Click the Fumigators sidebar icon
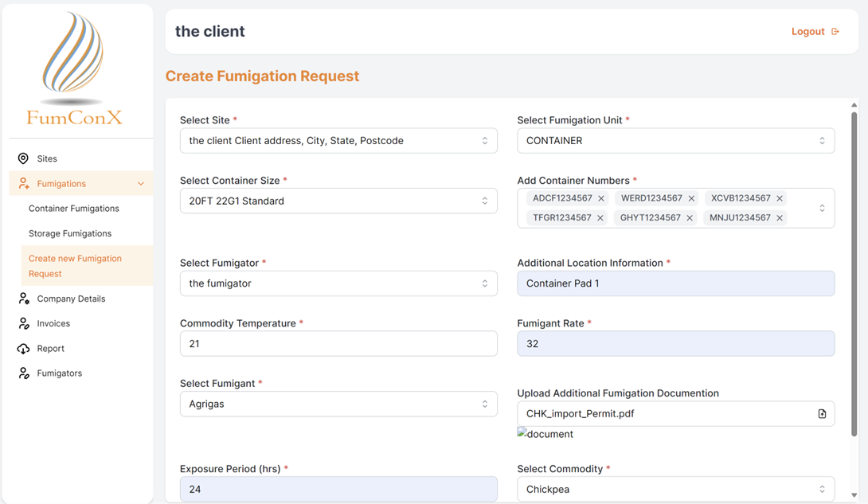 (23, 373)
